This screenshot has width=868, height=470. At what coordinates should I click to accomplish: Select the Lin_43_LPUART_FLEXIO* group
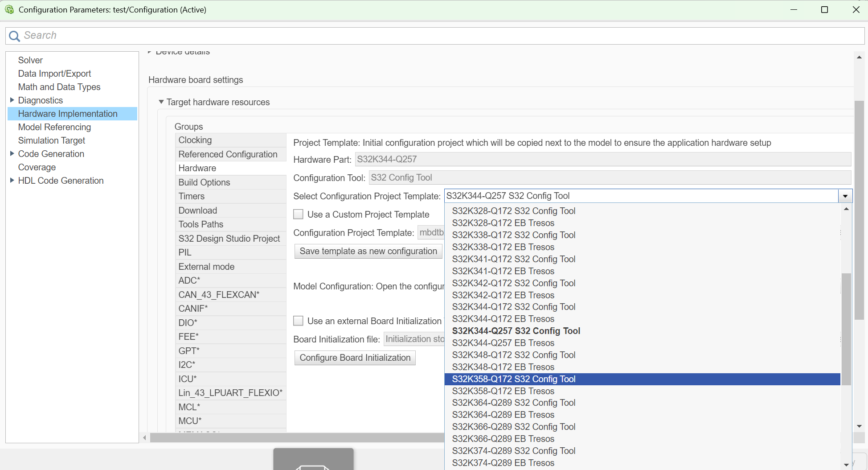(x=231, y=393)
